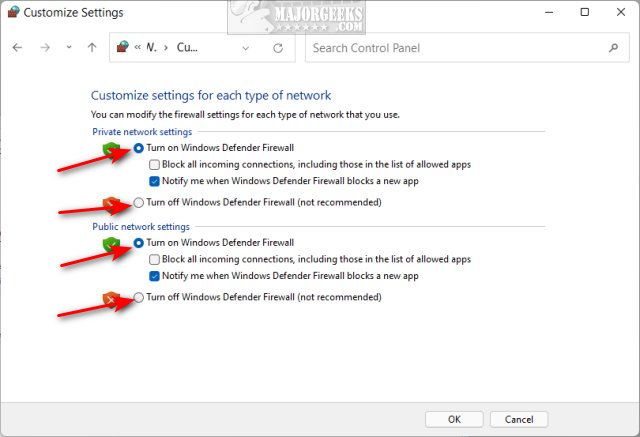Select Turn on Firewall under Public network
The width and height of the screenshot is (640, 437).
pos(139,243)
